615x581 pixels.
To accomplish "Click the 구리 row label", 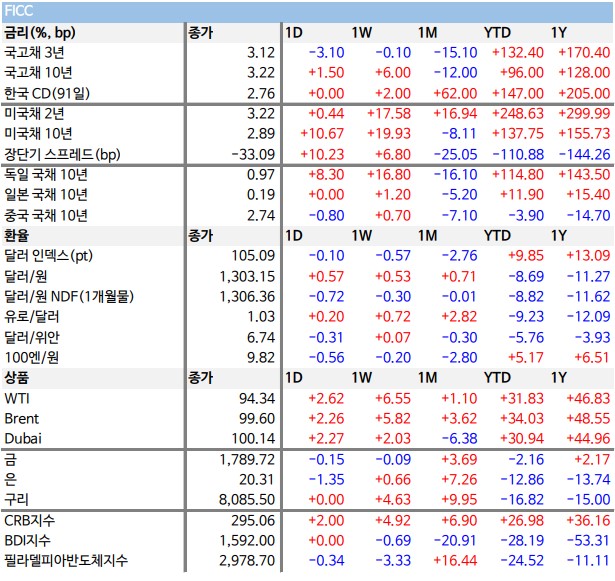I will coord(16,499).
